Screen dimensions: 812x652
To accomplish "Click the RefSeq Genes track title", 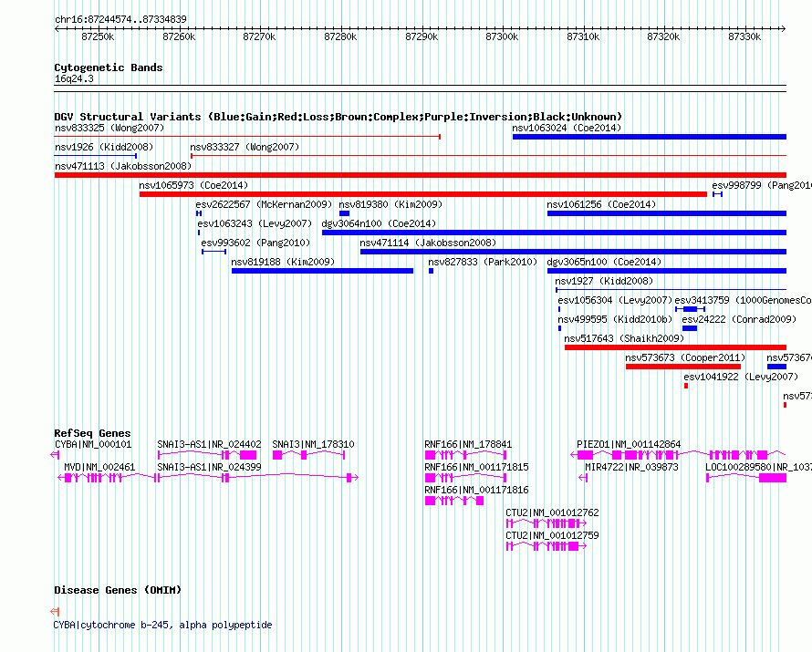I will click(92, 434).
